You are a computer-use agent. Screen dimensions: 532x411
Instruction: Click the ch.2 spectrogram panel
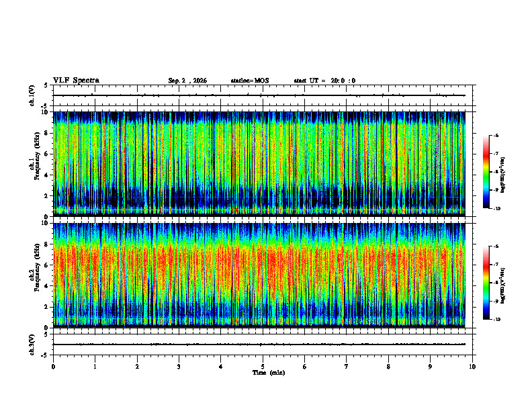(x=259, y=275)
